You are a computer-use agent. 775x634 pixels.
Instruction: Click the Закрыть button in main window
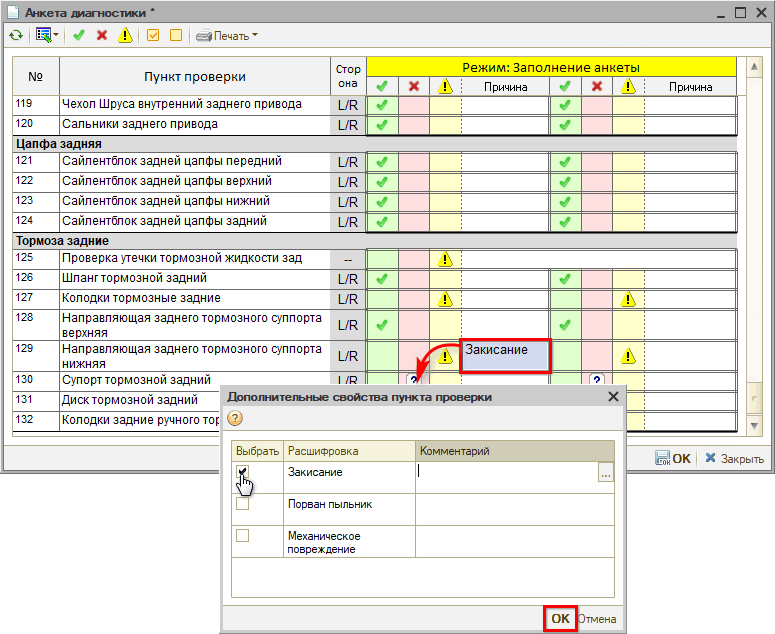tap(733, 459)
